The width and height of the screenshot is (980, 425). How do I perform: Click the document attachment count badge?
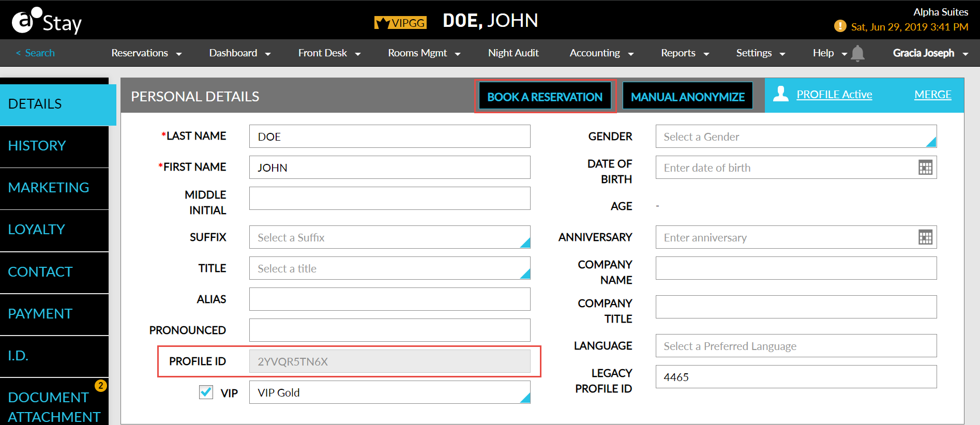click(101, 386)
